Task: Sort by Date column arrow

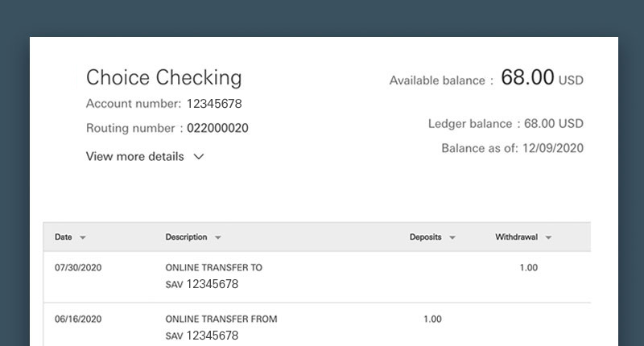Action: click(83, 237)
